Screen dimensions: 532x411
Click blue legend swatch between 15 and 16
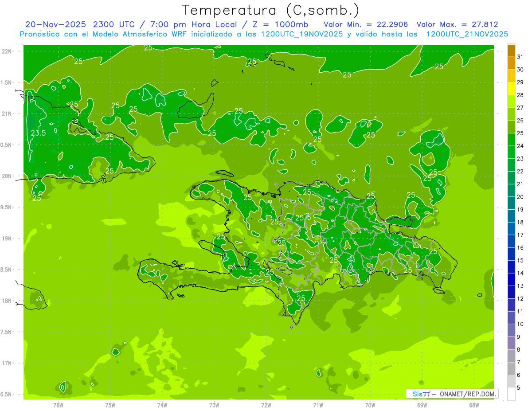pos(511,254)
